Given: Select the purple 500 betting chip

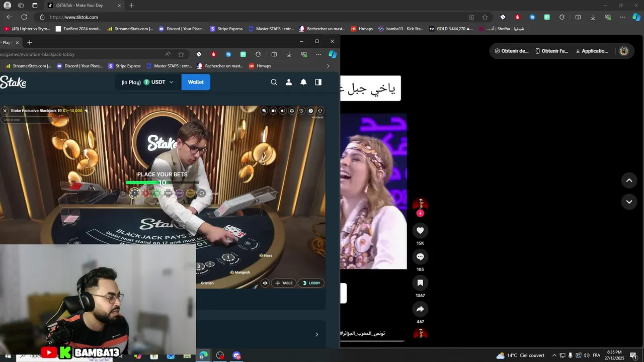Looking at the screenshot, I should 180,193.
